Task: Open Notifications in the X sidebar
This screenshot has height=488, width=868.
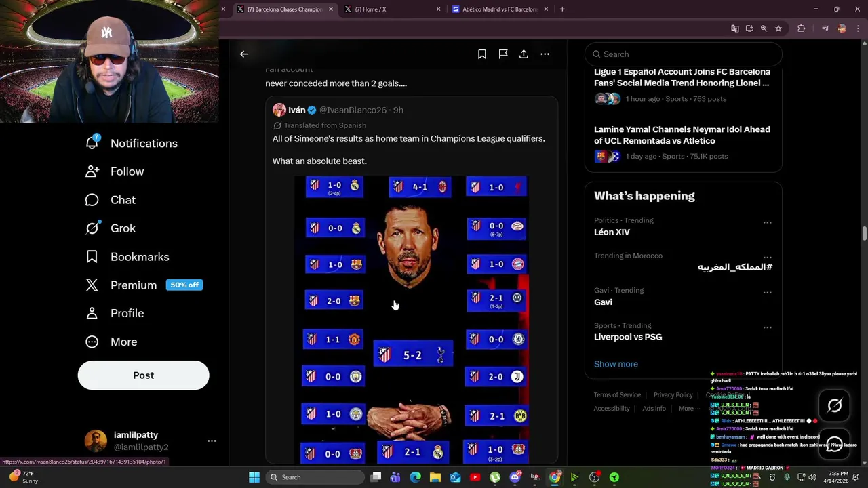Action: tap(132, 143)
